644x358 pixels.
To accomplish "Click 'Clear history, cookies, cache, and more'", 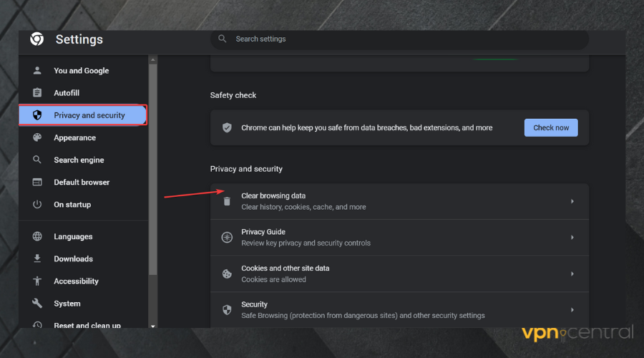I will [x=303, y=207].
